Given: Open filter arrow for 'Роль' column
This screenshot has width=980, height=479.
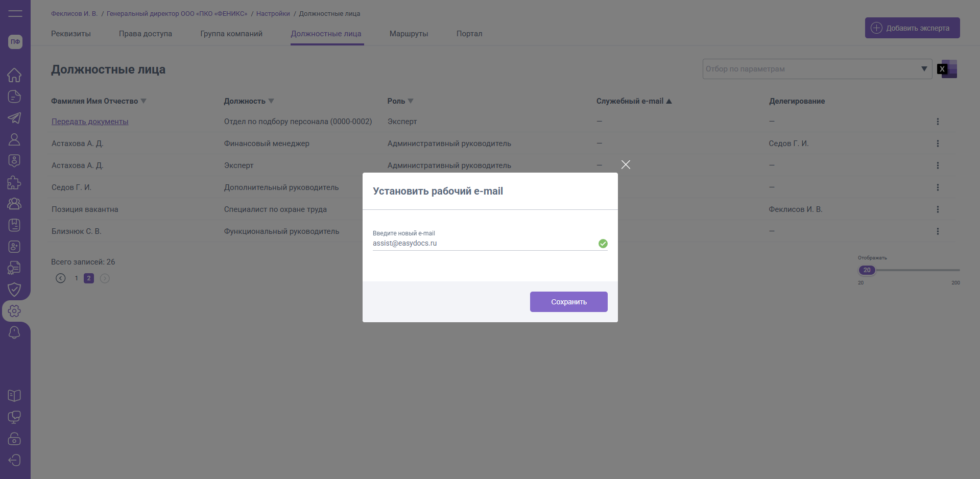Looking at the screenshot, I should (x=411, y=101).
